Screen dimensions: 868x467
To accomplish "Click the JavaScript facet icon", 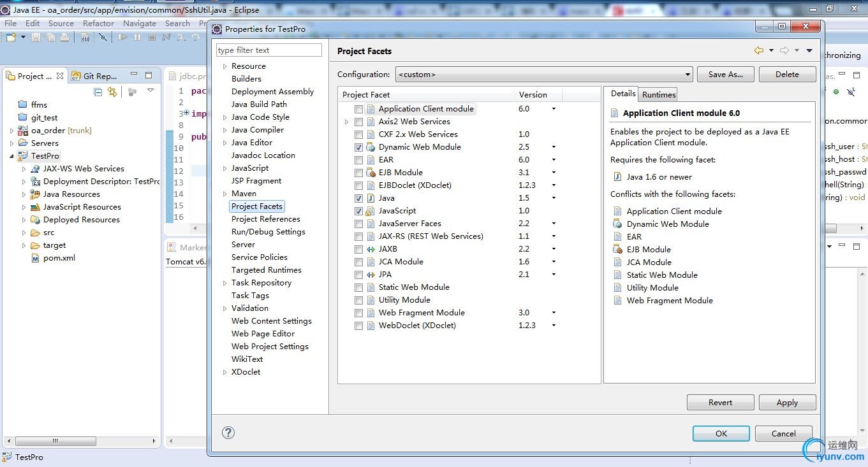I will (371, 211).
